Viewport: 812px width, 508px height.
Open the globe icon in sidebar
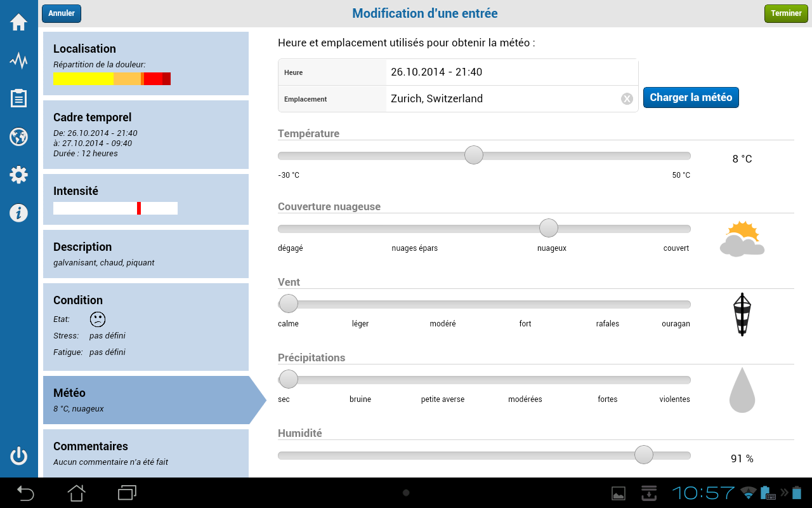point(18,137)
